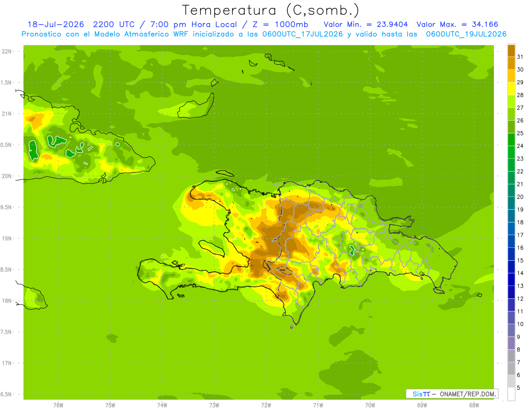Click the gray legend swatch between 6 and 7

tap(511, 369)
